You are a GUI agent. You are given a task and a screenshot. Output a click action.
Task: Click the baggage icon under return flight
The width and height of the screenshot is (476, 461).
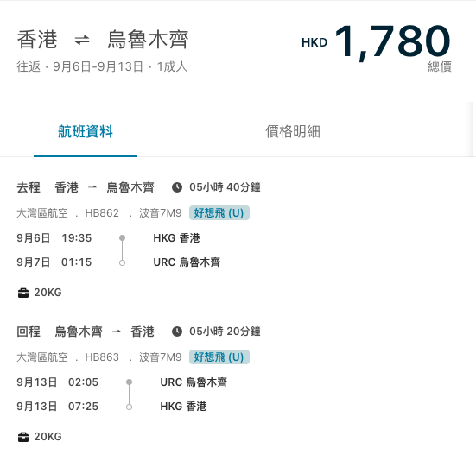23,437
